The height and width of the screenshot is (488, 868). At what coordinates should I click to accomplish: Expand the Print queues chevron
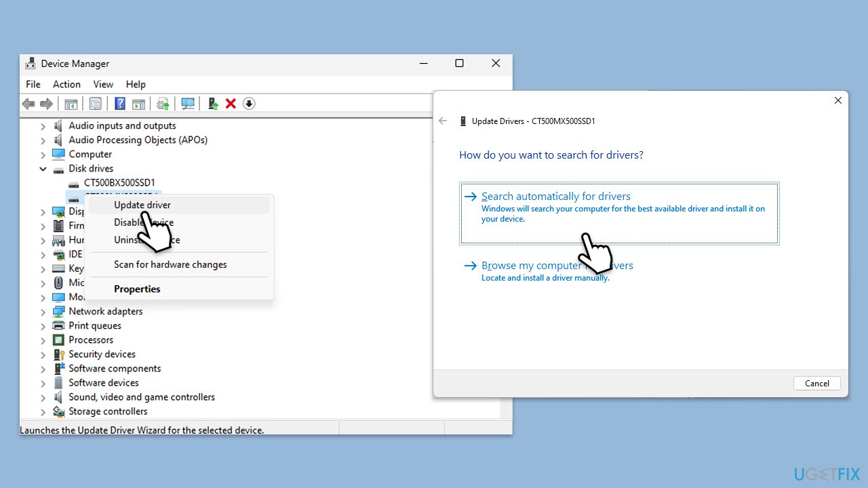(43, 326)
